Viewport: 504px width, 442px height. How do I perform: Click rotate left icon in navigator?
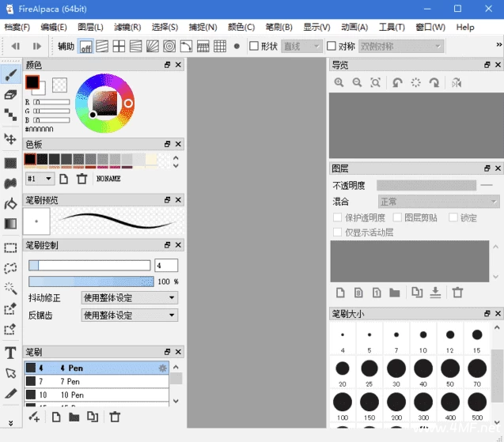(x=396, y=82)
